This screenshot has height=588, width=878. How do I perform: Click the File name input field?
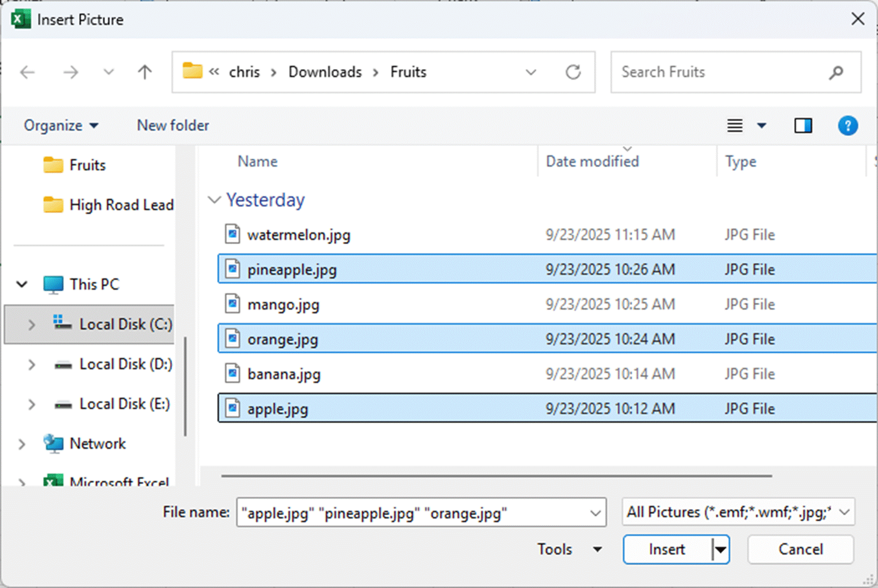click(413, 513)
